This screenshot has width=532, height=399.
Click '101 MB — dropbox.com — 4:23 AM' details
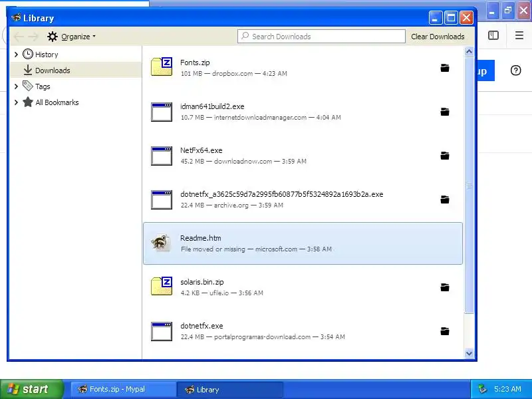tap(234, 73)
